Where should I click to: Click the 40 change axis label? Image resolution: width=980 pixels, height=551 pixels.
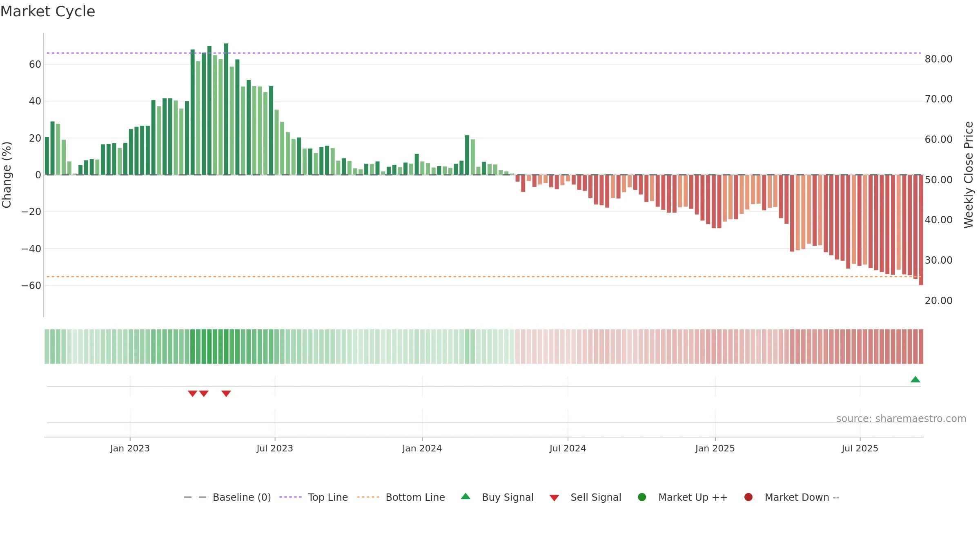pyautogui.click(x=35, y=101)
